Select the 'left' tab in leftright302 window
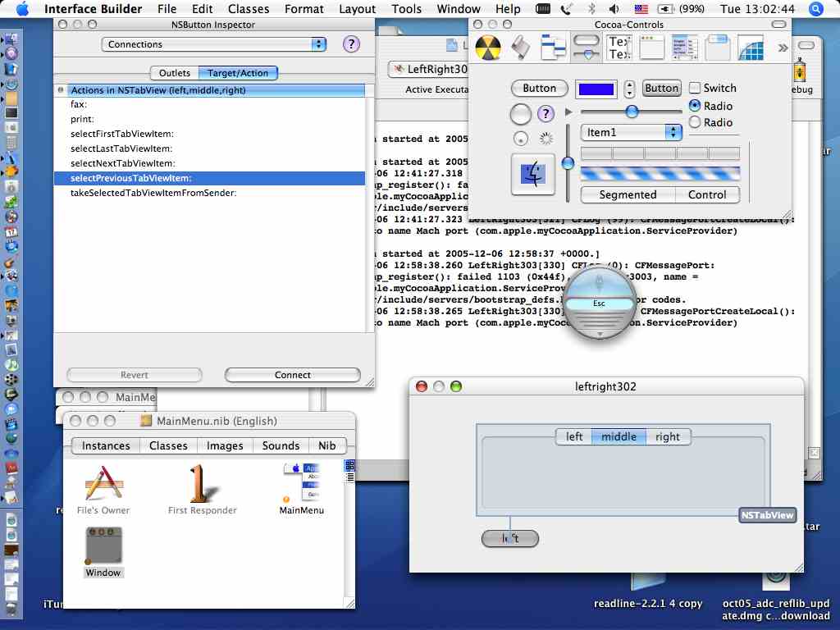This screenshot has height=630, width=840. [573, 436]
